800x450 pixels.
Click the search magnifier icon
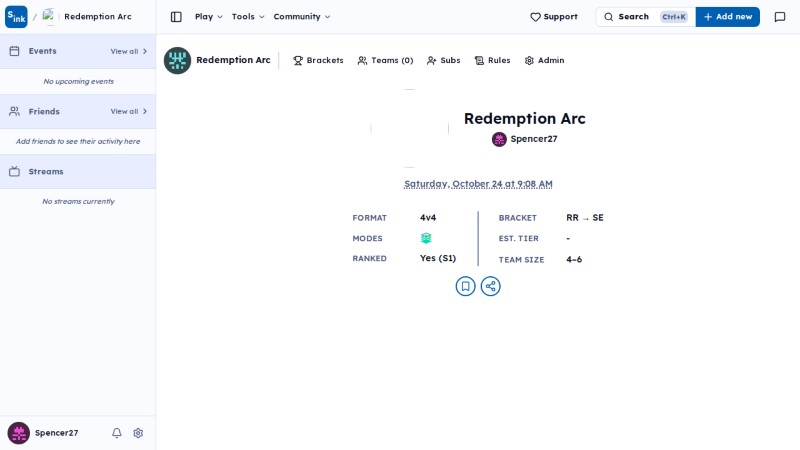(x=609, y=17)
